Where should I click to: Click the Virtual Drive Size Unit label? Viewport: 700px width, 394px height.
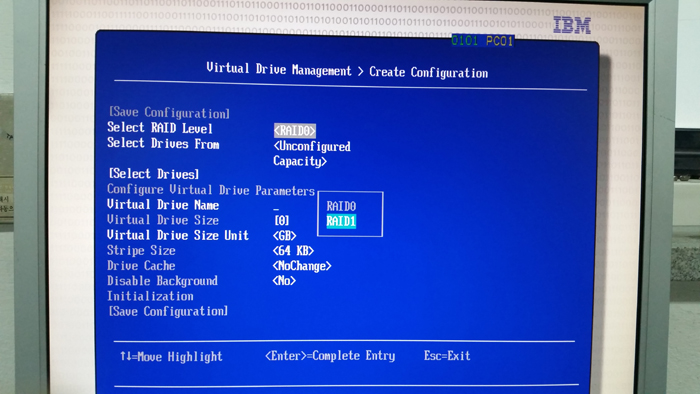point(178,235)
